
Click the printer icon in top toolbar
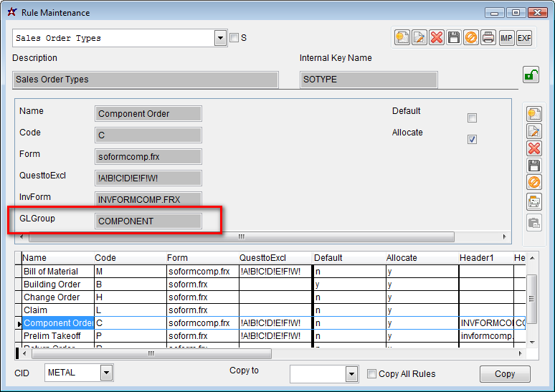tap(488, 37)
